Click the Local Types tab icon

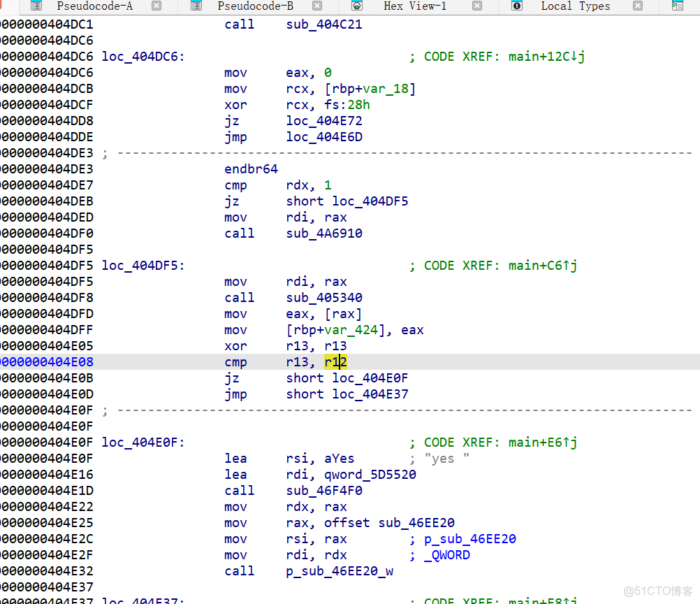pyautogui.click(x=517, y=6)
